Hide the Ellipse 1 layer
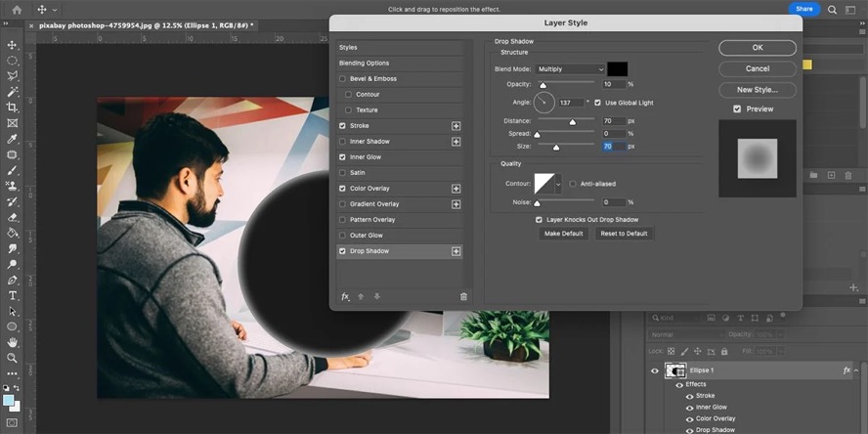Viewport: 868px width, 434px height. pos(655,370)
